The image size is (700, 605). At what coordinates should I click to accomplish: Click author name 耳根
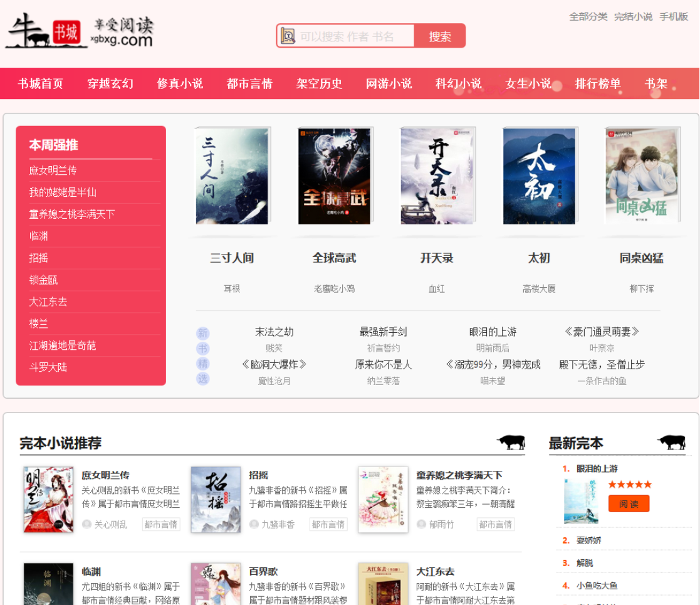click(x=232, y=288)
